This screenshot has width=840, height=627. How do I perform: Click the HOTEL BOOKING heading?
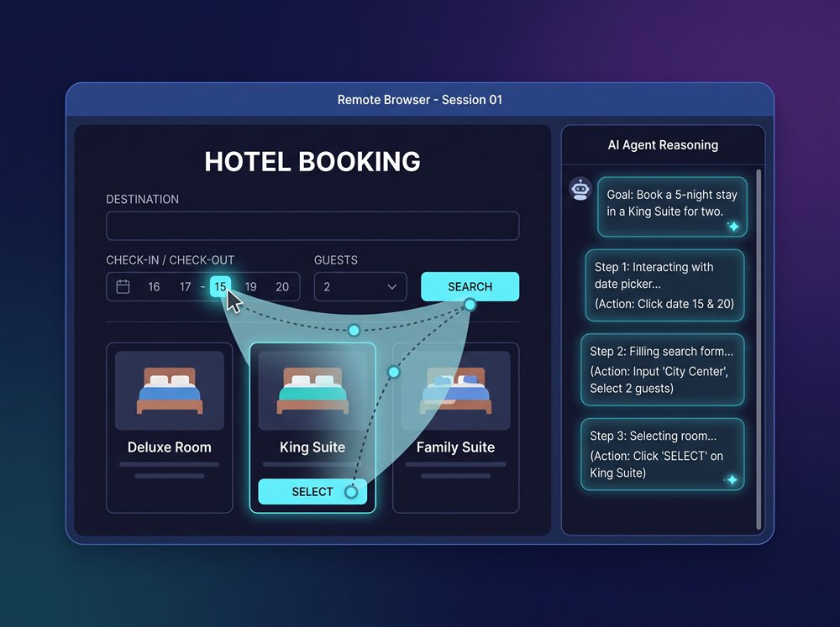coord(312,162)
